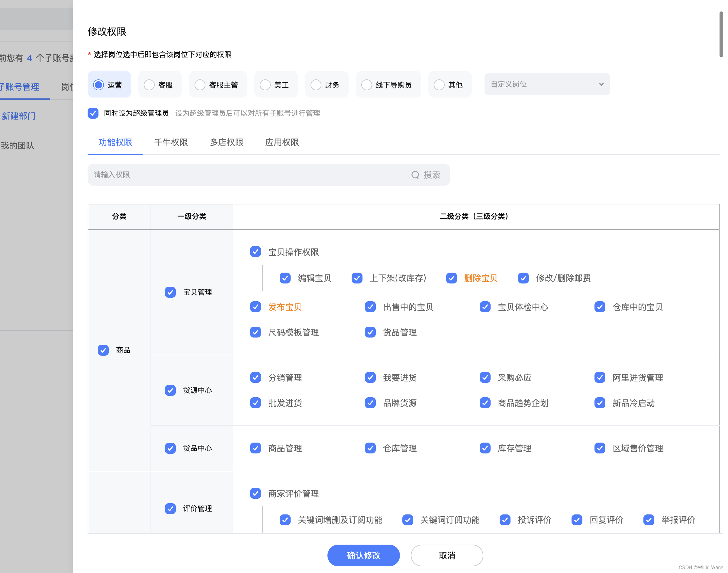
Task: Select the 客服 role radio button
Action: click(149, 85)
